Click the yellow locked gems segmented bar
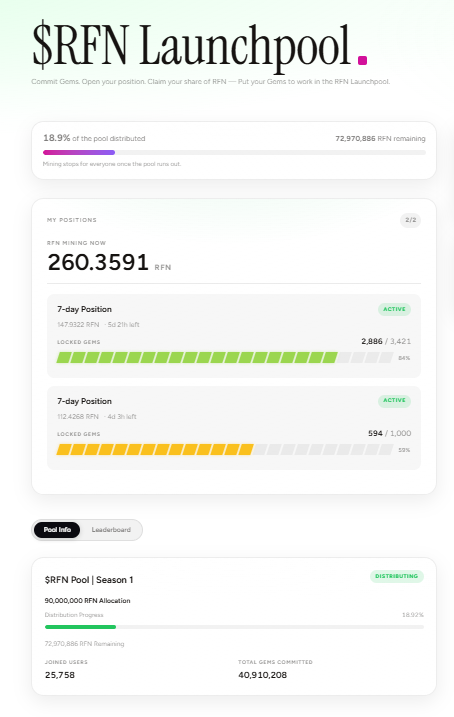This screenshot has width=454, height=717. point(224,449)
